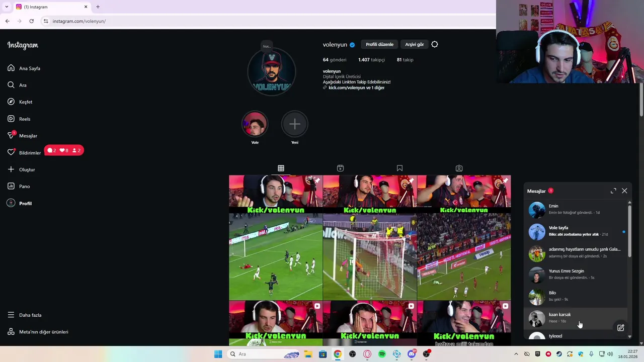The height and width of the screenshot is (362, 644).
Task: Open Yunus Emre Sezgin conversation
Action: [x=576, y=275]
